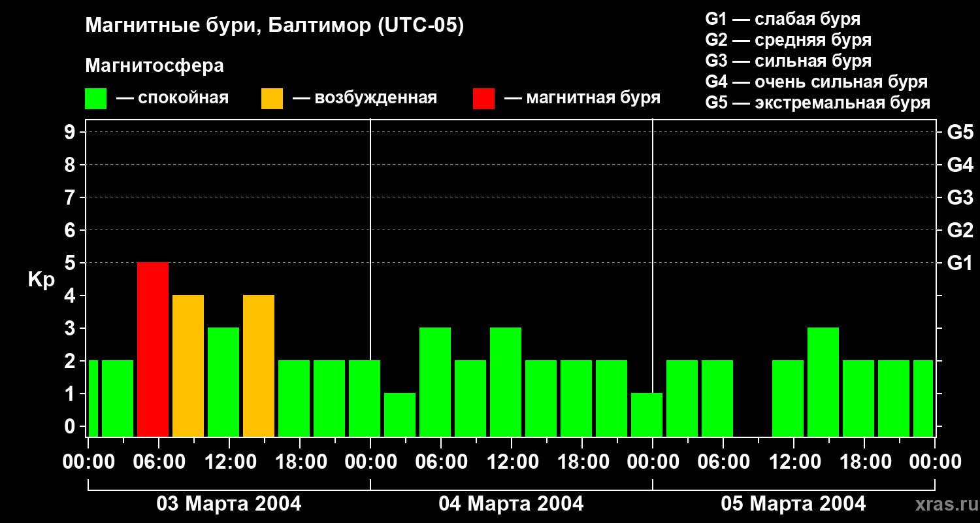Click the green 'спокойная' legend swatch
The height and width of the screenshot is (523, 980).
(96, 99)
